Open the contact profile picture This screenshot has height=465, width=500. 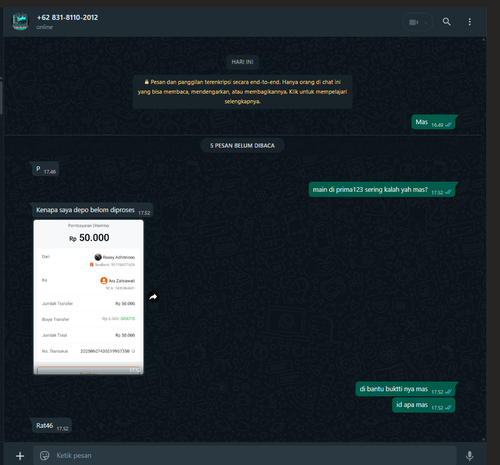20,22
